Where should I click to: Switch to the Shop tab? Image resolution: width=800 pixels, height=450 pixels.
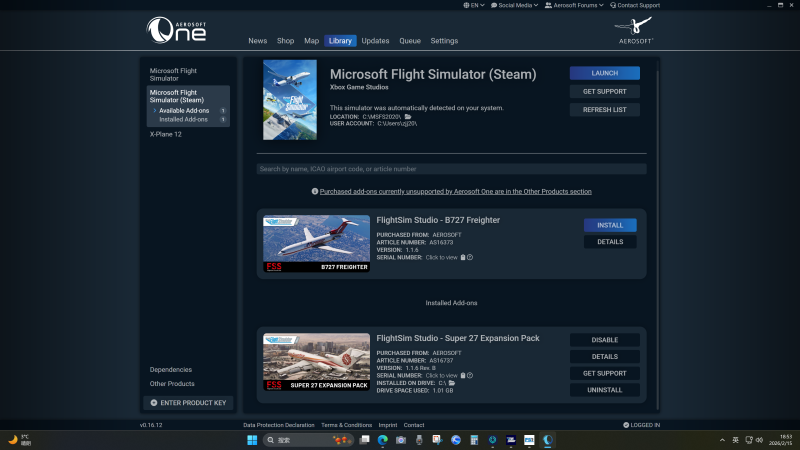[x=285, y=41]
